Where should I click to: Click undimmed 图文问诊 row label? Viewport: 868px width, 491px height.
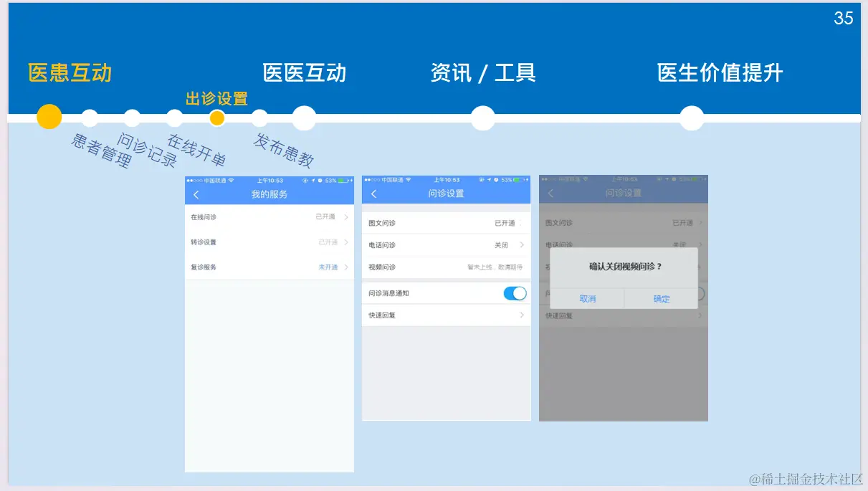(382, 224)
